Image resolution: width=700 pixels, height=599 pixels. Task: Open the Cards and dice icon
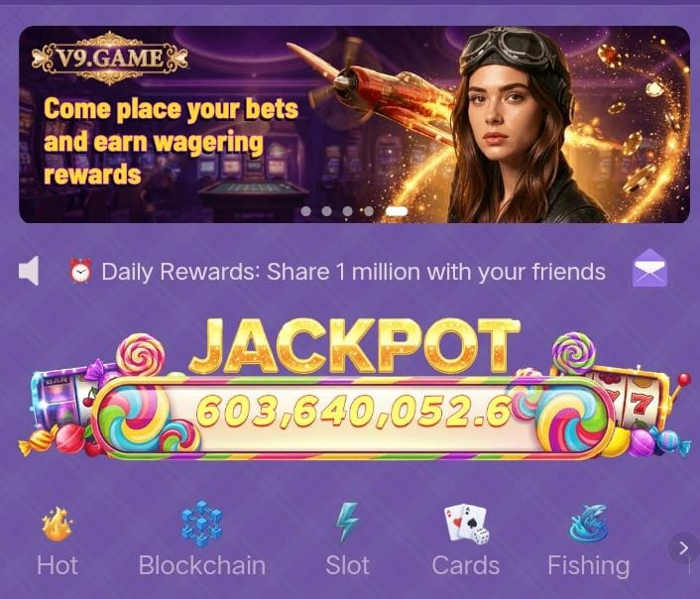[x=466, y=525]
